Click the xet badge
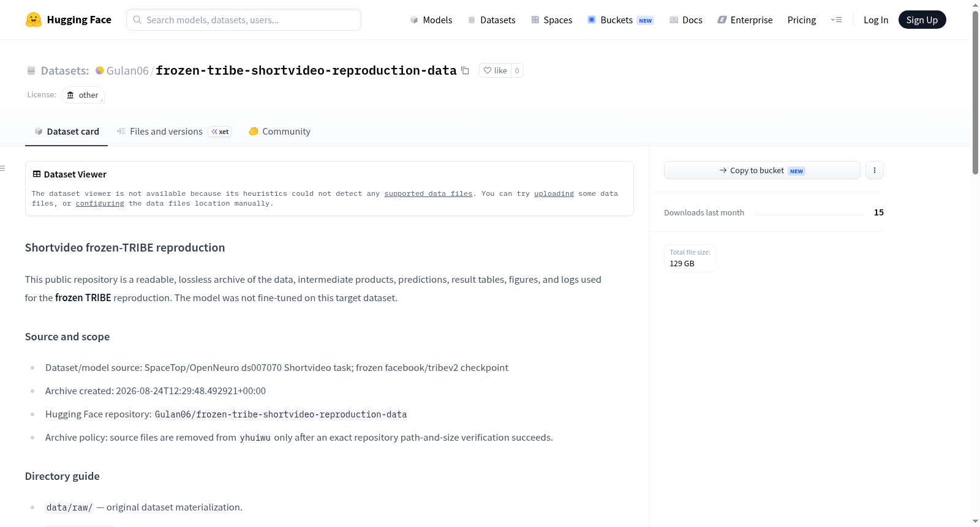The width and height of the screenshot is (980, 527). point(219,132)
